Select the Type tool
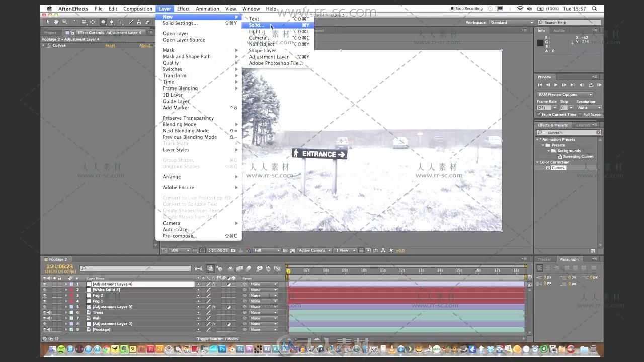The height and width of the screenshot is (362, 644). 120,22
